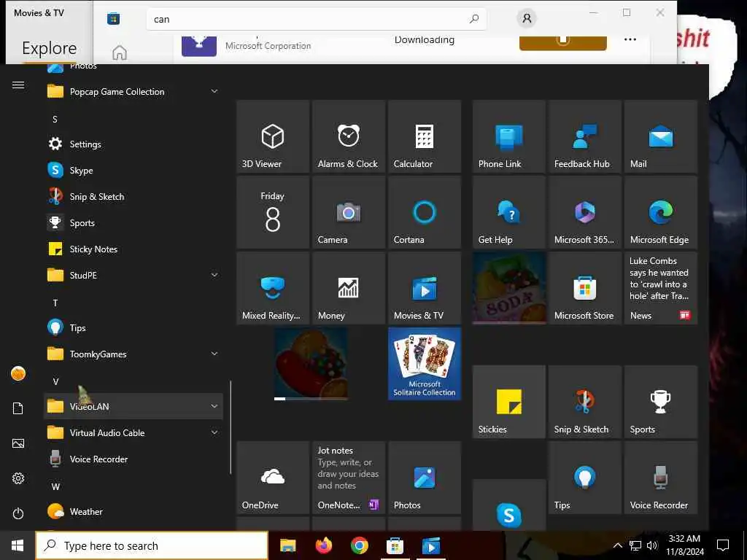Open the Power options button

point(18,513)
